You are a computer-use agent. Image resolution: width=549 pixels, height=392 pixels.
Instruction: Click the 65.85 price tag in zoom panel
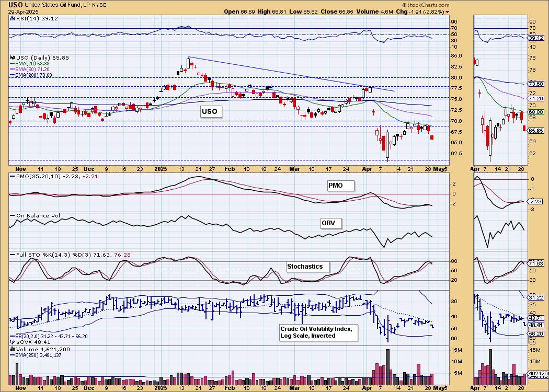(x=536, y=131)
